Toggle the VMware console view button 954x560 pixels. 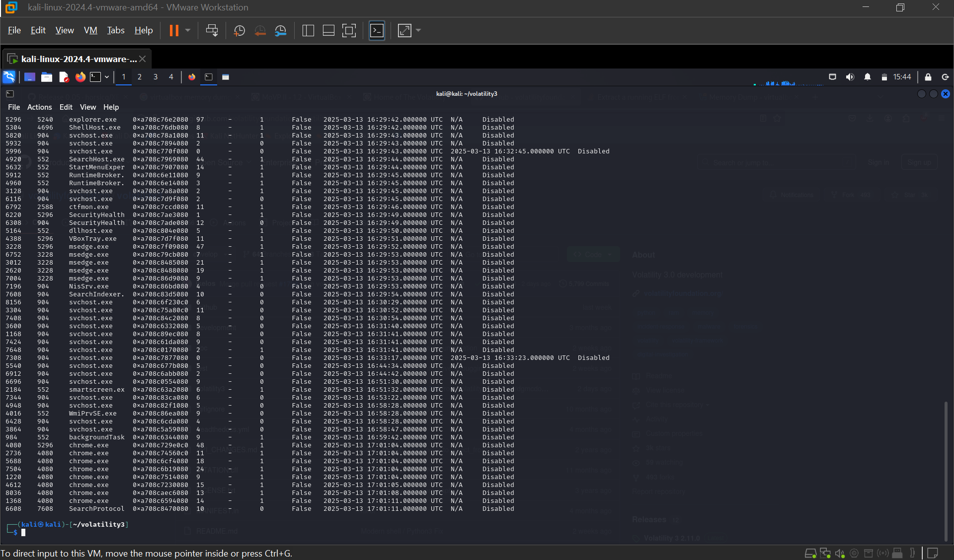coord(377,31)
